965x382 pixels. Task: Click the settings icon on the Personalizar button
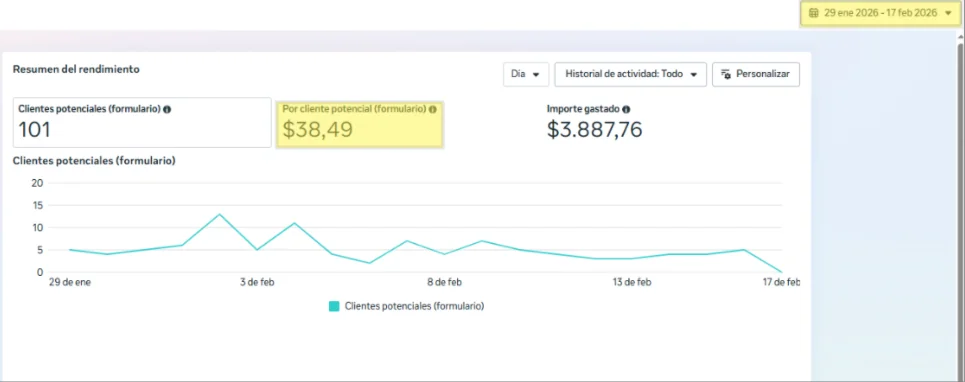tap(726, 74)
